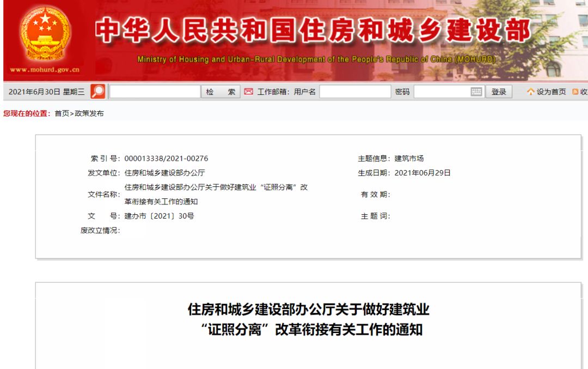Click the English ministry name in banner
The image size is (588, 369).
pyautogui.click(x=316, y=59)
